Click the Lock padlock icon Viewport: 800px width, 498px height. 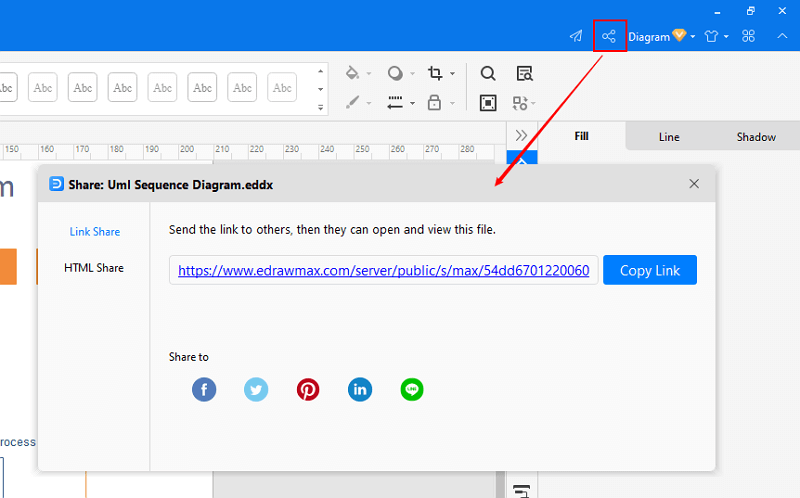pos(434,102)
